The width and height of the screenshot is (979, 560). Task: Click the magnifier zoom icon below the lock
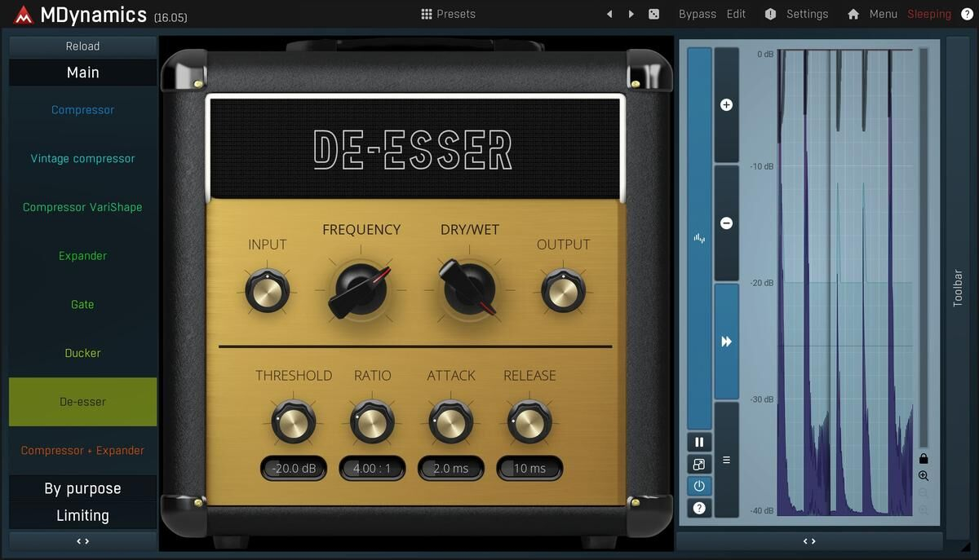924,476
